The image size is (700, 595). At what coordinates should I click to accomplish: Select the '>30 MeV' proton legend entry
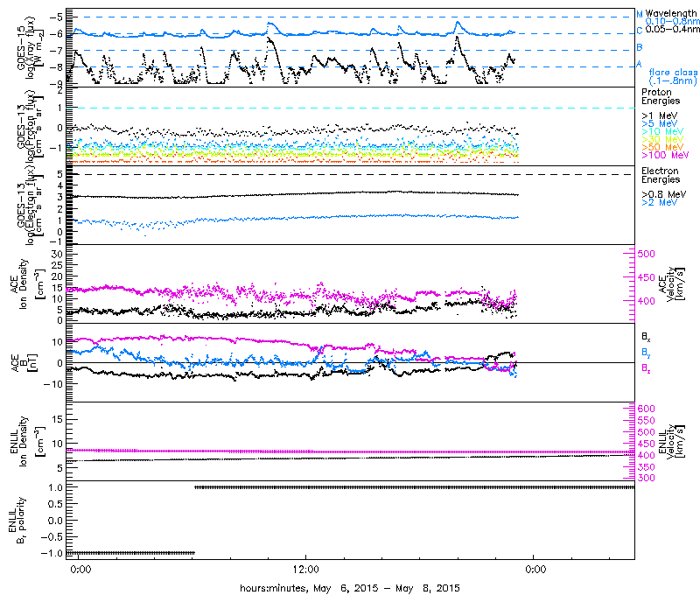[662, 139]
